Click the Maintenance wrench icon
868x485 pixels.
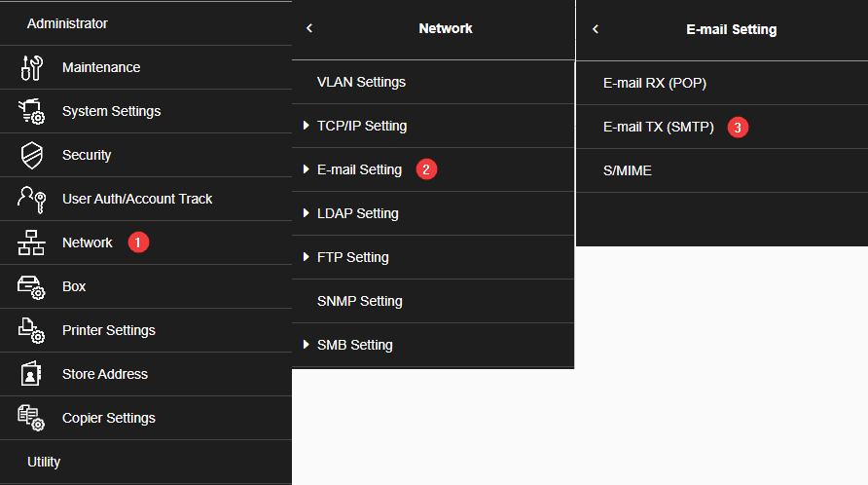coord(31,67)
